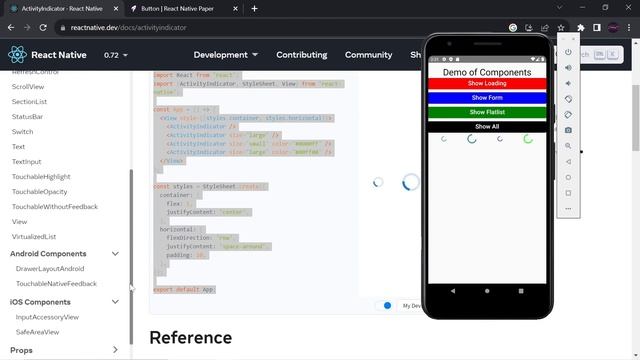Image resolution: width=640 pixels, height=360 pixels.
Task: Open the browser profile avatar
Action: (613, 27)
